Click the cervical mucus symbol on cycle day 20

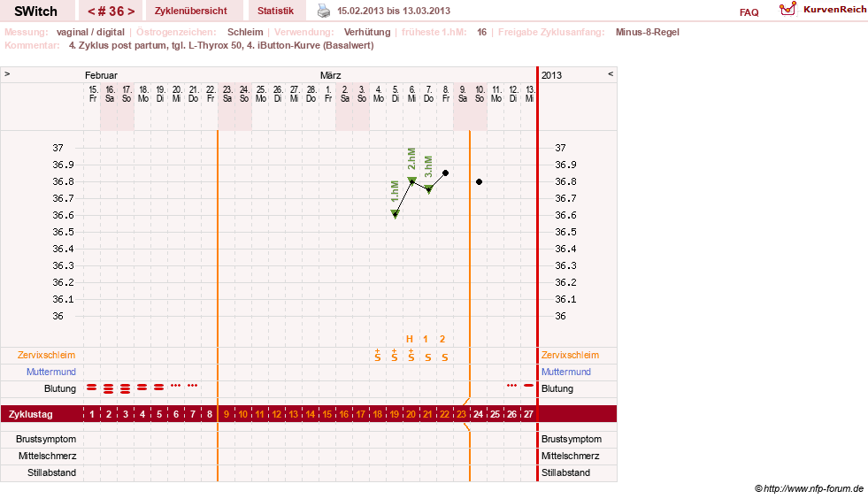coord(411,356)
